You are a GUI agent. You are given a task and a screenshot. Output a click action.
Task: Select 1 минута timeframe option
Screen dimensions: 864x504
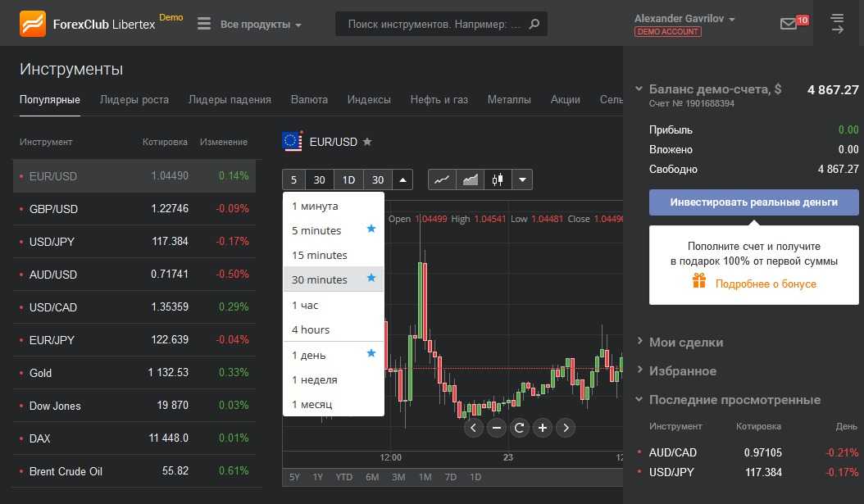point(334,206)
